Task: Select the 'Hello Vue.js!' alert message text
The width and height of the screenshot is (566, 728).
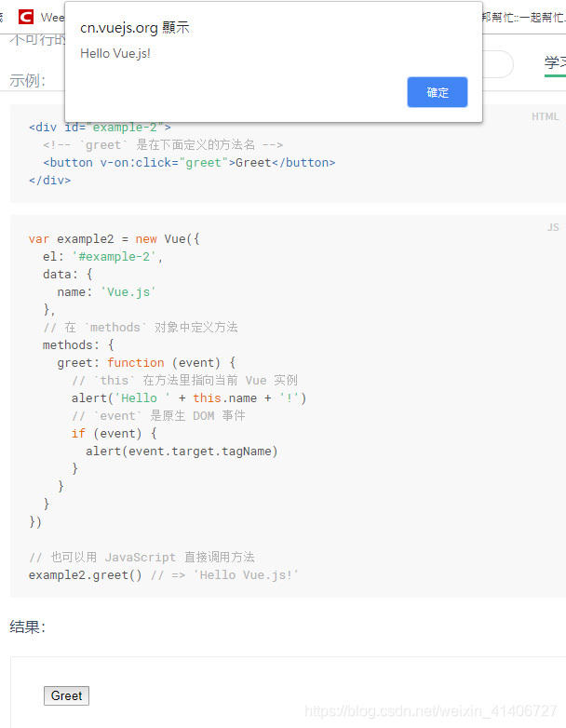Action: coord(115,53)
